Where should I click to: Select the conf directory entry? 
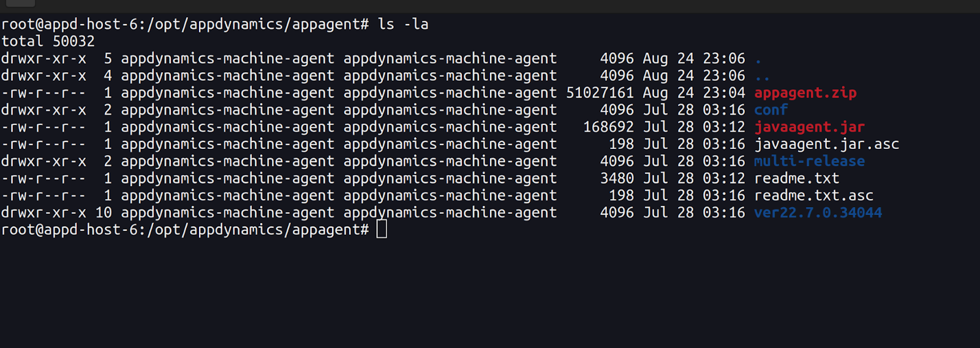coord(771,110)
